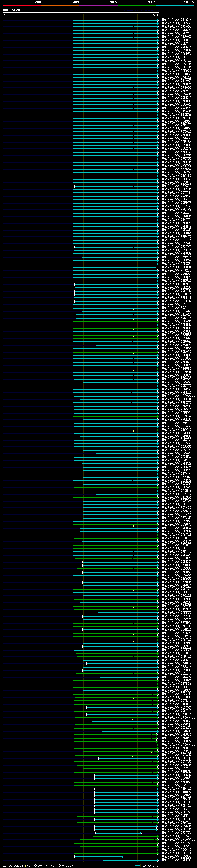Select the UniRef100_A5BFY1 entry name
This screenshot has width=197, height=868.
177,413
